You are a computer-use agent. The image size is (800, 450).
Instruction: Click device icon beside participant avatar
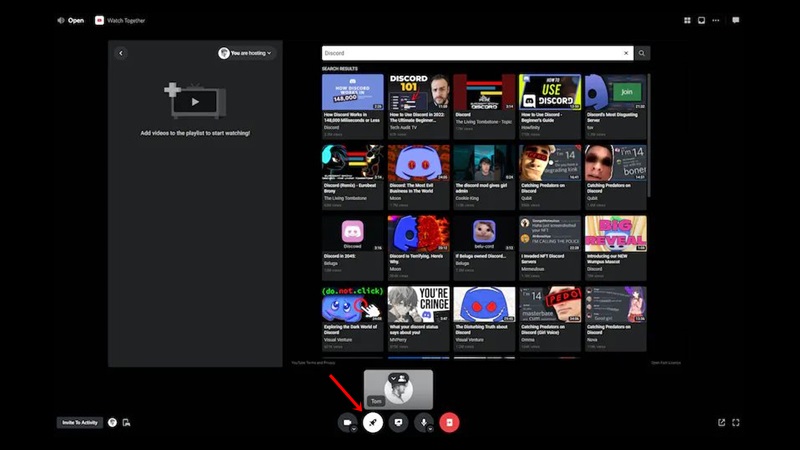[x=126, y=422]
